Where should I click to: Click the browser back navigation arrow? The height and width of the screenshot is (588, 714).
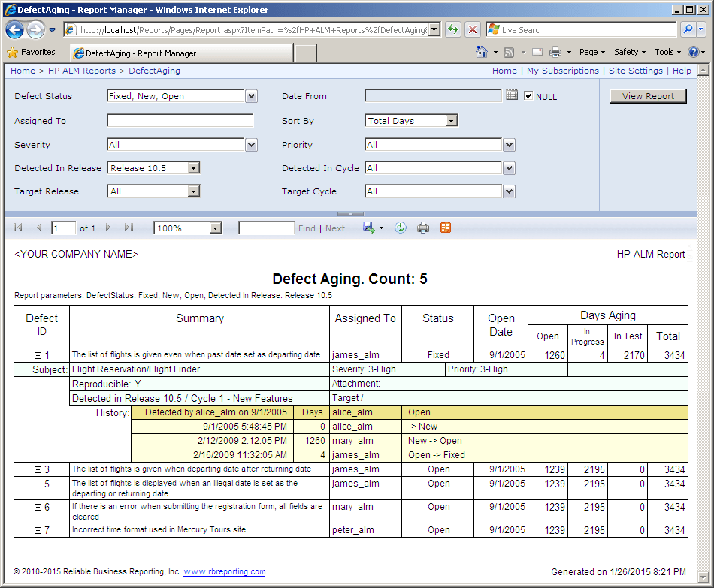[15, 30]
